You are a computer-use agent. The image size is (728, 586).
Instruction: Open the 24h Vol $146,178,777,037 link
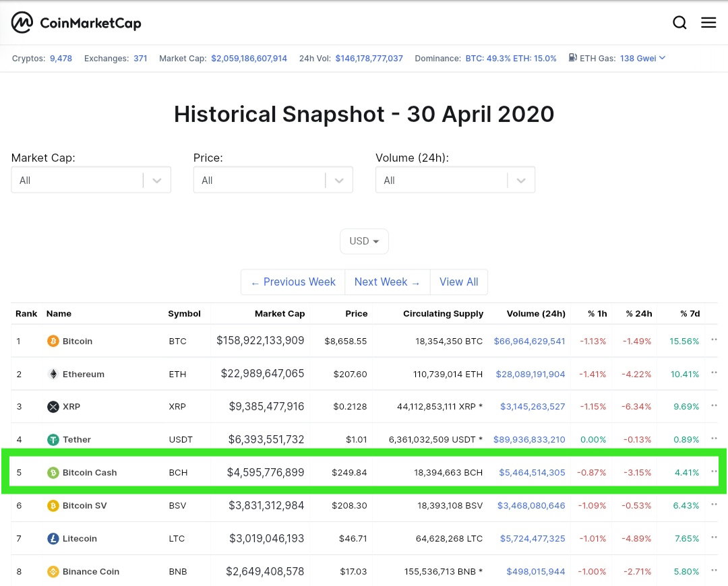click(x=369, y=59)
